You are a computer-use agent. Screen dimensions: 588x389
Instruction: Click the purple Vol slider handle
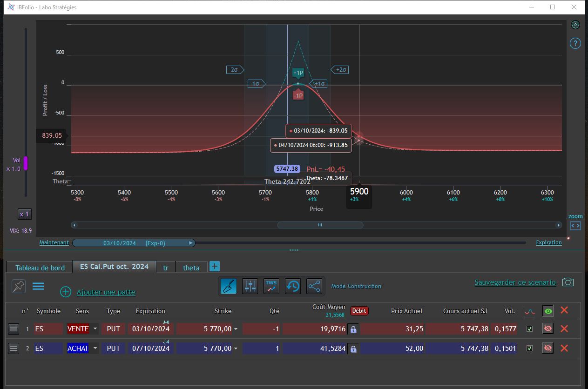tap(26, 163)
